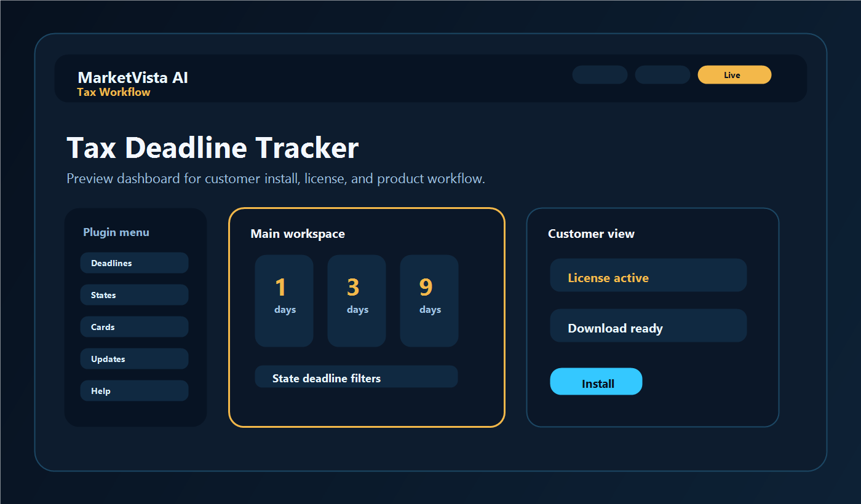The height and width of the screenshot is (504, 861).
Task: Click the Tax Workflow subtitle
Action: point(114,92)
